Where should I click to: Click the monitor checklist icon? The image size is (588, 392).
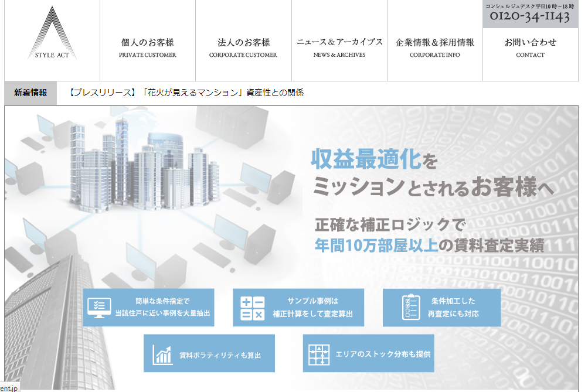[x=99, y=308]
